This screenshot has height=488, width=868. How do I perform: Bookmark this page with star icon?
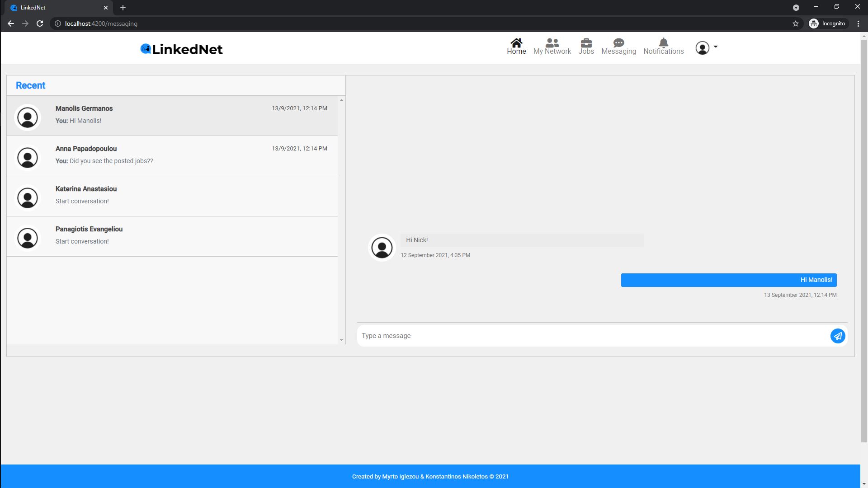coord(796,23)
